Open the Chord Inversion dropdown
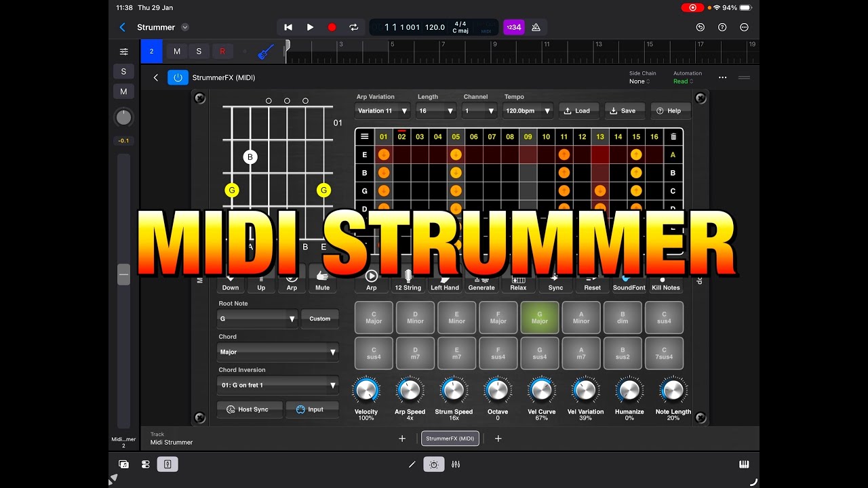Image resolution: width=868 pixels, height=488 pixels. tap(278, 385)
